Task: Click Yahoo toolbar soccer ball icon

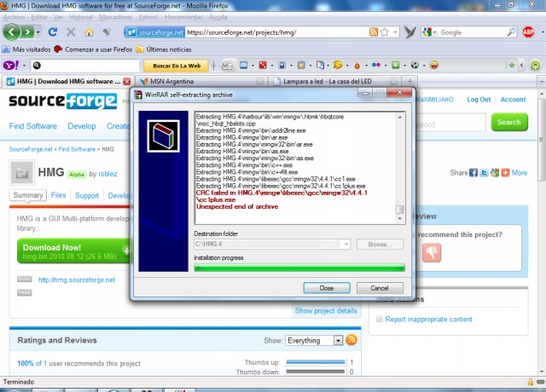Action: click(415, 65)
